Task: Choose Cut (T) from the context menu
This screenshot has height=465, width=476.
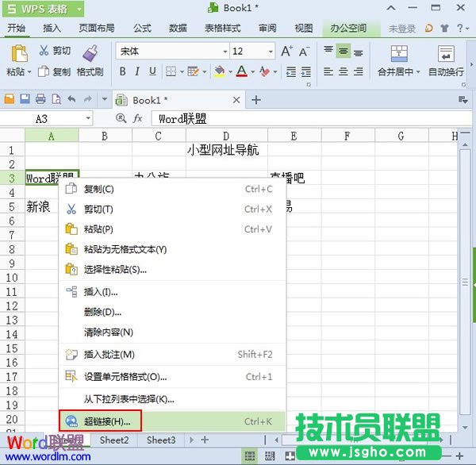Action: pos(172,209)
